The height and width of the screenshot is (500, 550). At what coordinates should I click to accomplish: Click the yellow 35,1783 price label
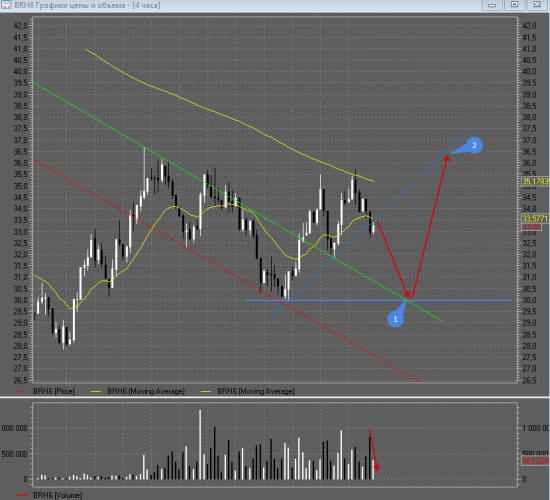coord(535,181)
